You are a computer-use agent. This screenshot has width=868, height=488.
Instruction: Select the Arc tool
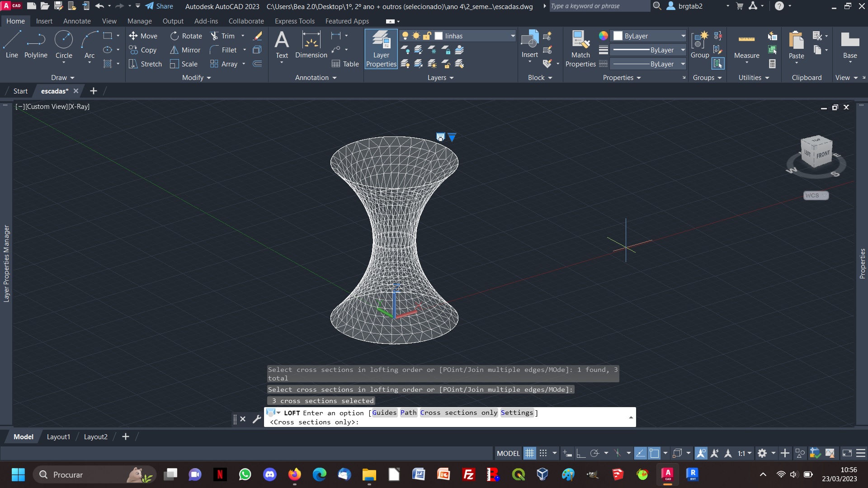pyautogui.click(x=90, y=45)
